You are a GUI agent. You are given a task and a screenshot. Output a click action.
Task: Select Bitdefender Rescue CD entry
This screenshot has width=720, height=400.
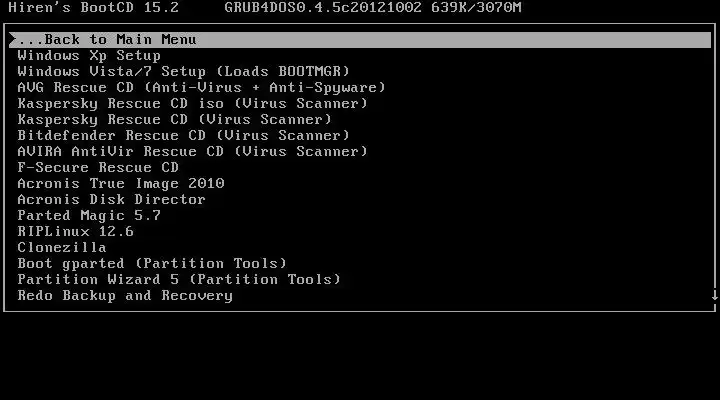click(x=184, y=135)
